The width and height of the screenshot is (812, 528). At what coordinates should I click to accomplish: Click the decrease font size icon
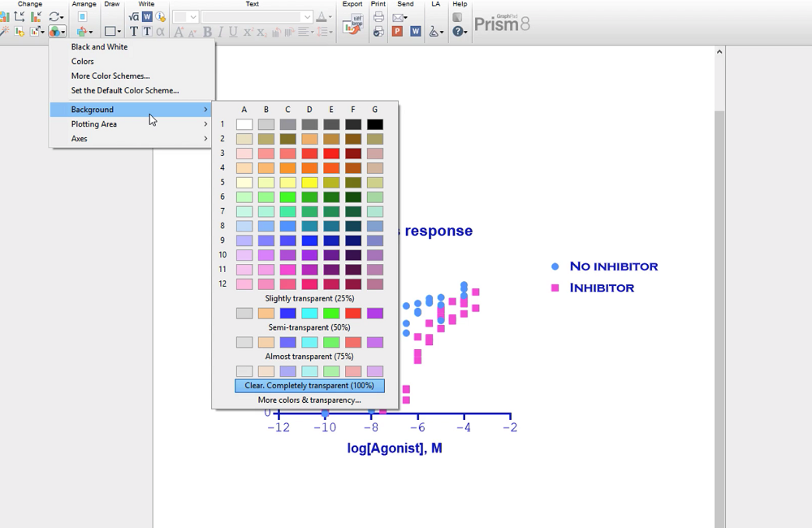pos(192,32)
